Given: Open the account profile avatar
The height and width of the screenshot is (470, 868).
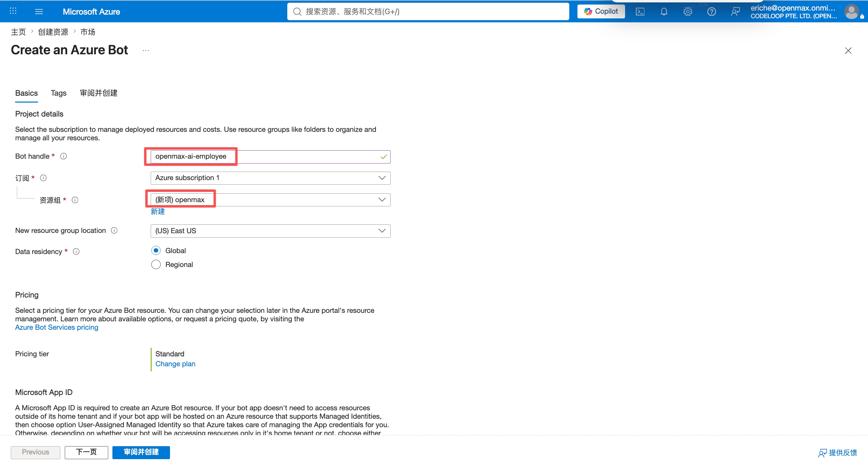Looking at the screenshot, I should click(851, 11).
